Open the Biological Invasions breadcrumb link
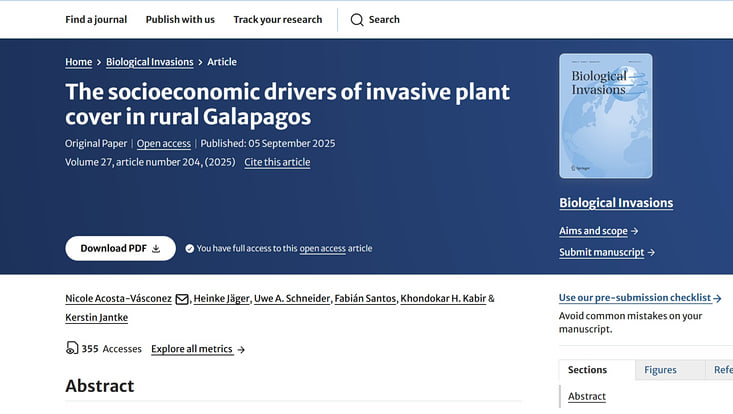Screen dimensions: 733x414 point(150,62)
